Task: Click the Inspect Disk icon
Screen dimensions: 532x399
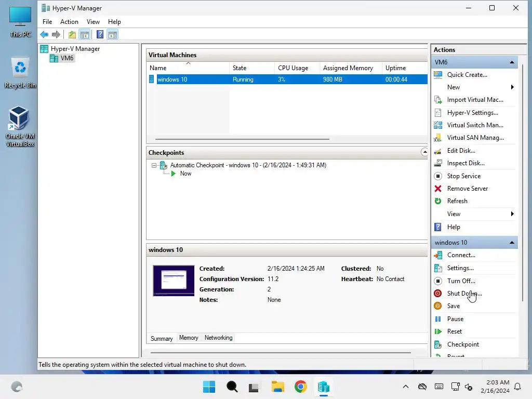Action: pyautogui.click(x=438, y=163)
